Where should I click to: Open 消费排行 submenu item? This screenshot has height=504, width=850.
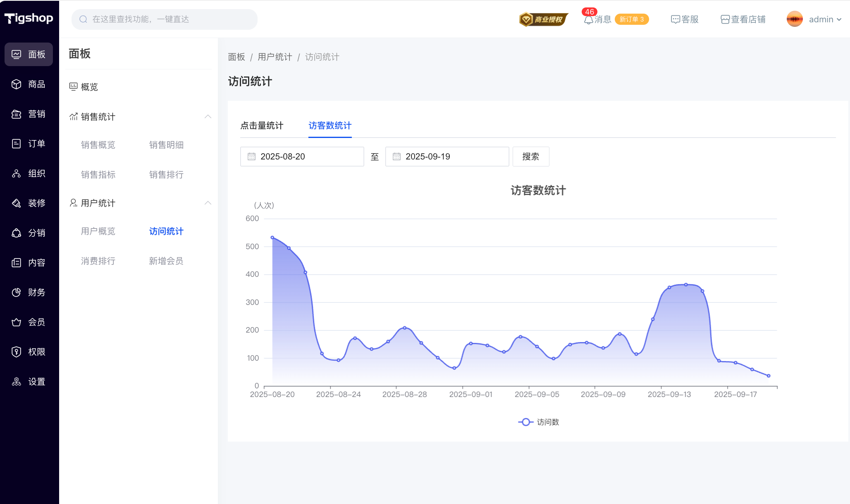point(98,261)
